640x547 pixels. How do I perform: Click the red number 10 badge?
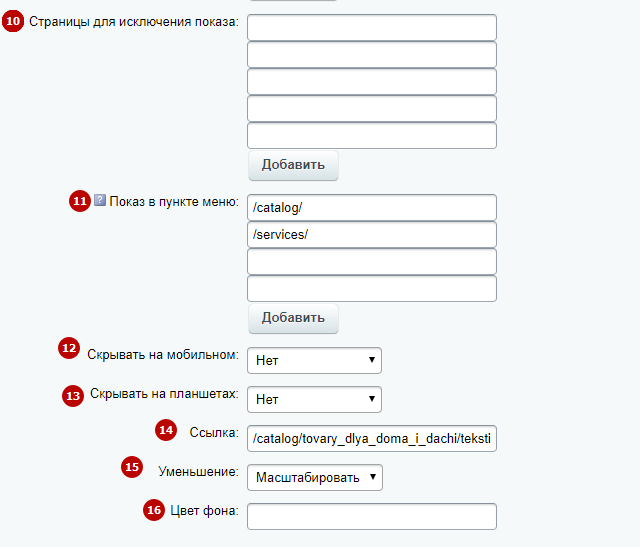click(13, 21)
